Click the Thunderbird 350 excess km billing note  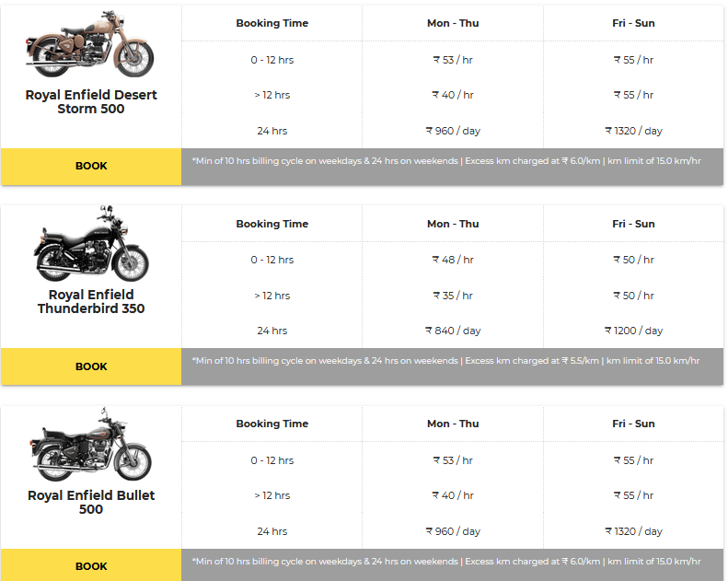tap(445, 361)
